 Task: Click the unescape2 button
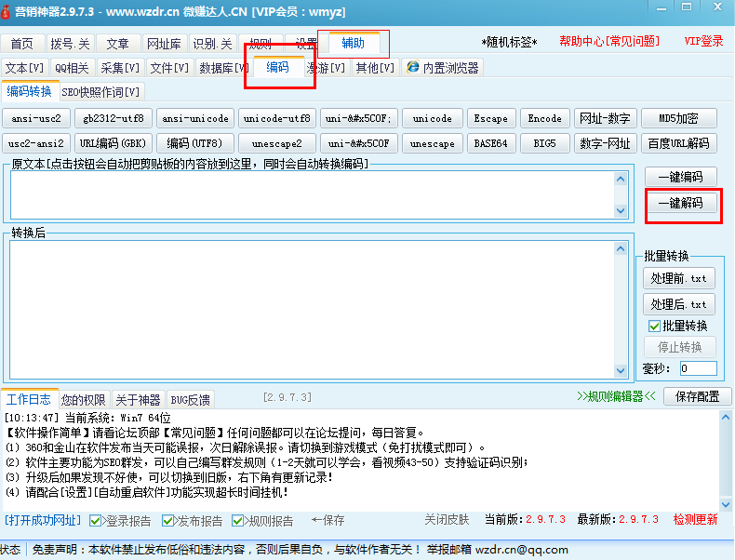[277, 143]
